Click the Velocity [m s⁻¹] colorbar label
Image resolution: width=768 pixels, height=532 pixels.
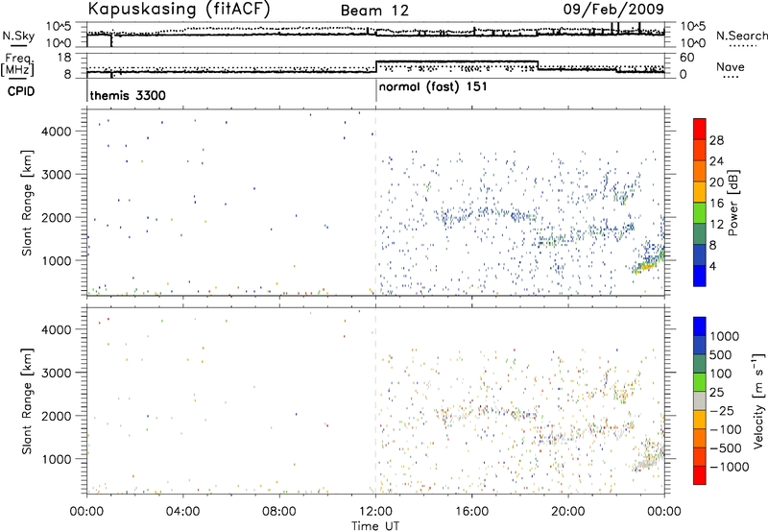click(758, 400)
